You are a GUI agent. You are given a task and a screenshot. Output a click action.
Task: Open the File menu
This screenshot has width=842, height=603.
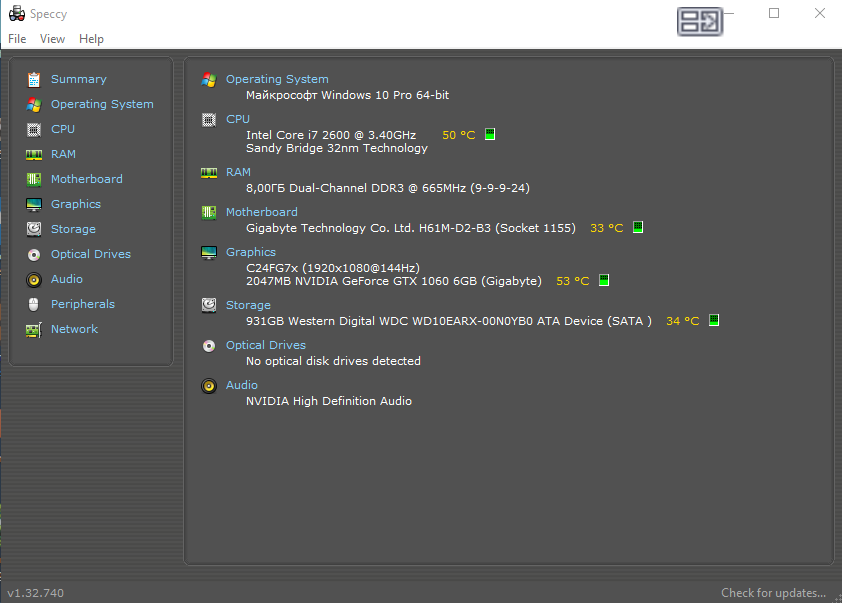pos(17,39)
